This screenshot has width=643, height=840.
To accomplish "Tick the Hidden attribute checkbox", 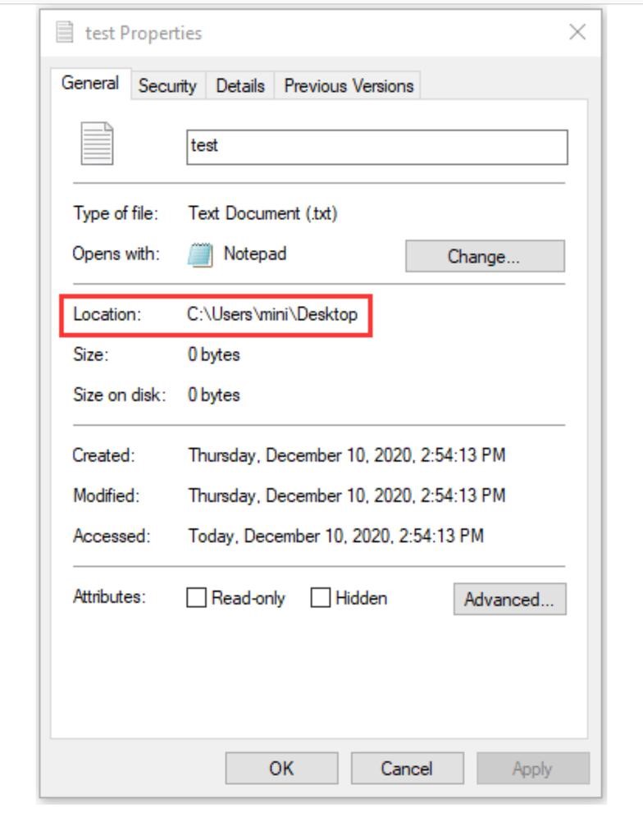I will [321, 597].
